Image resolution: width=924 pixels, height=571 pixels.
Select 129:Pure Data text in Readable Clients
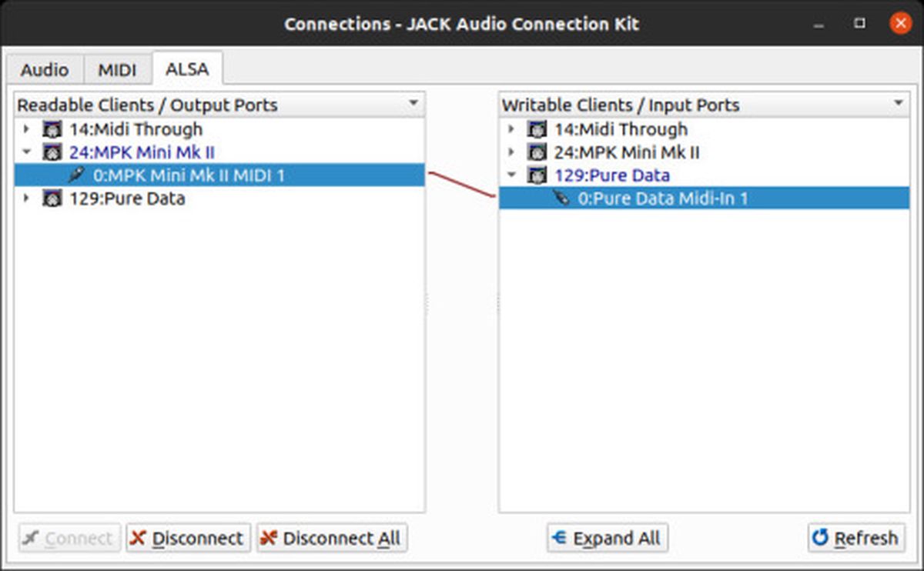(127, 199)
